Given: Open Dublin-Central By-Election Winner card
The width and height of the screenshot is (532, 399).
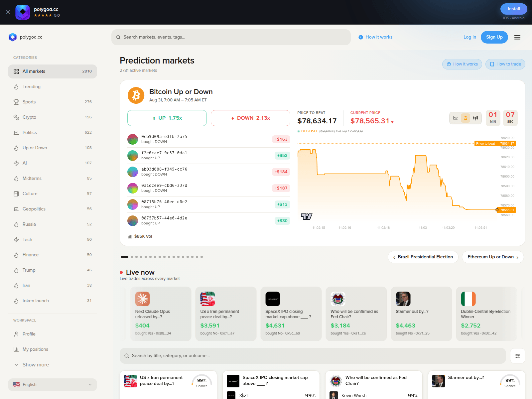Looking at the screenshot, I should pos(486,314).
